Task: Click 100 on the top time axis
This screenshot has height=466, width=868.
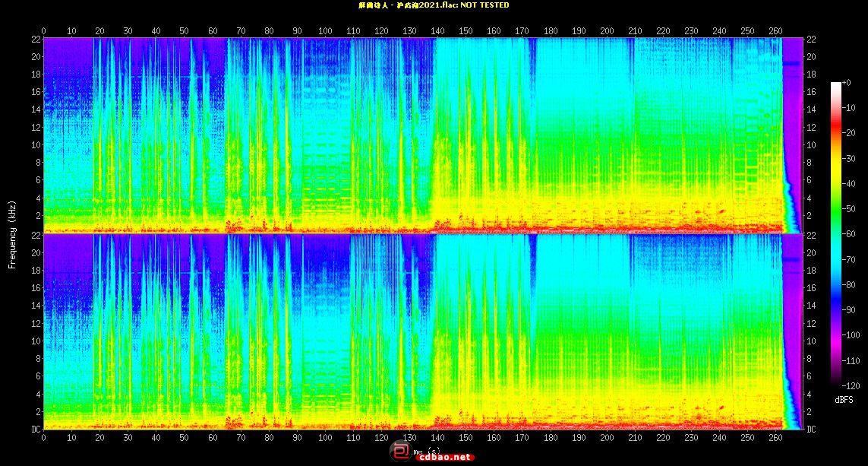Action: click(326, 31)
